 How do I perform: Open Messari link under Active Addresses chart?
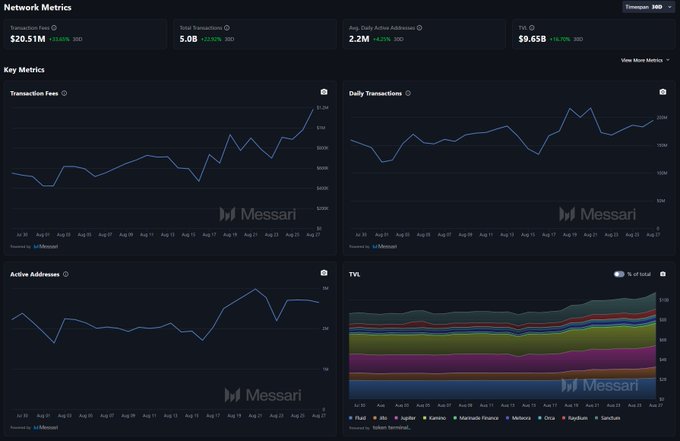[46, 427]
